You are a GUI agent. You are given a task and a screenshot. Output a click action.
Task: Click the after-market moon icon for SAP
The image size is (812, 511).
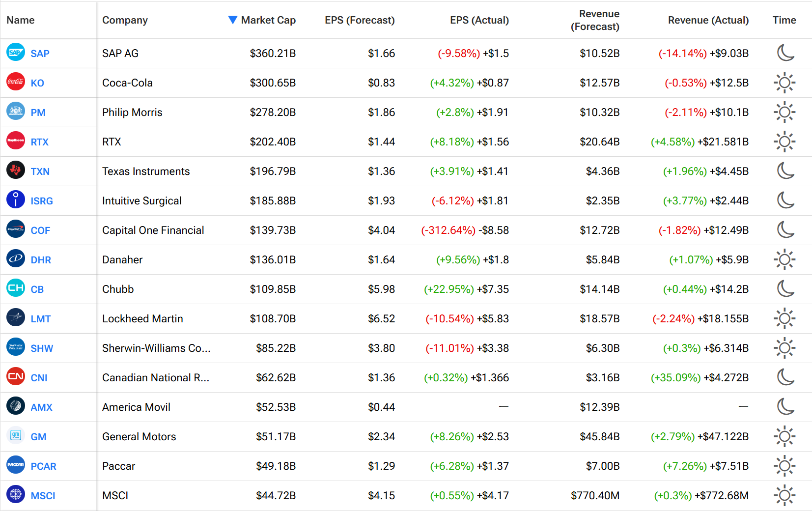click(785, 53)
